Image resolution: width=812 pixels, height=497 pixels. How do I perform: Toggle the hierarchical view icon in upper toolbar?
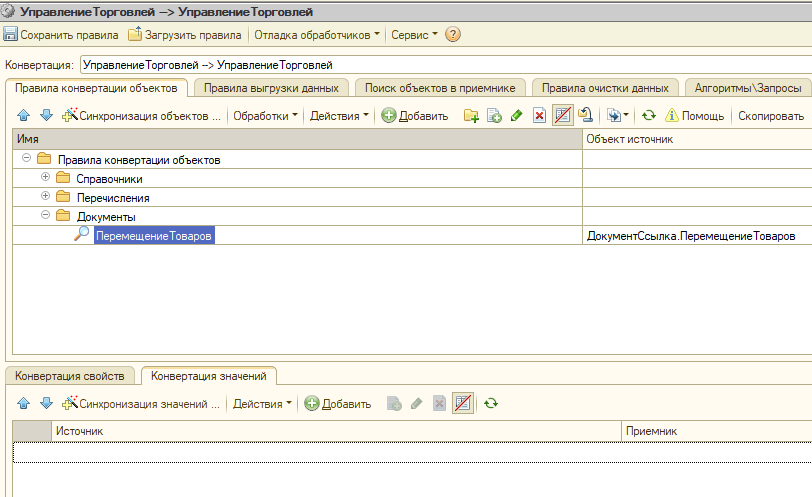click(x=562, y=115)
